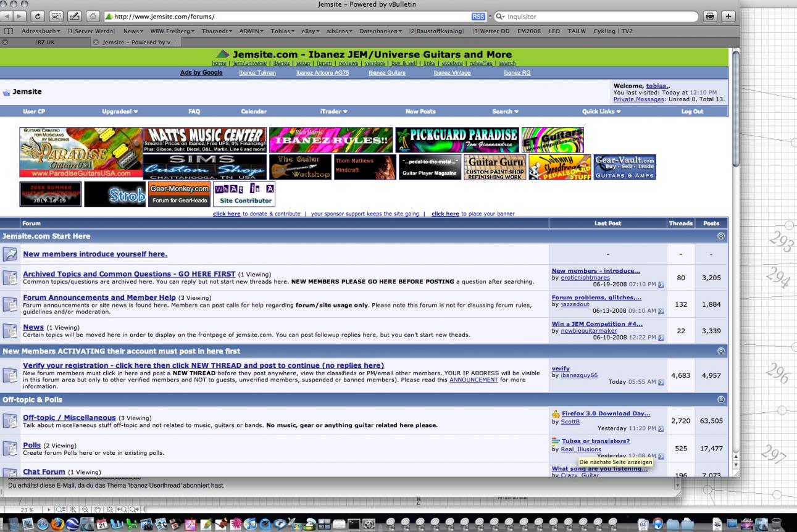Open the Gear-Vault.com banner
Viewport: 797px width, 532px height.
625,167
